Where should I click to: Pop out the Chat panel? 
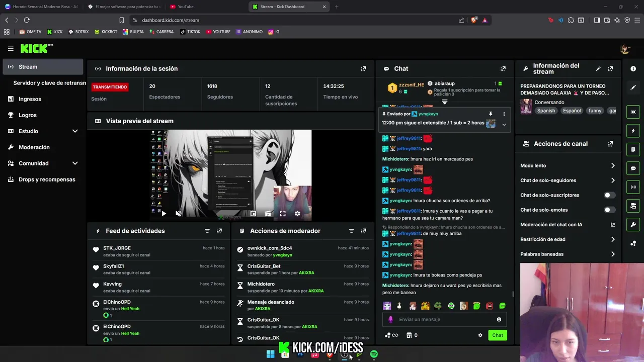tap(503, 69)
